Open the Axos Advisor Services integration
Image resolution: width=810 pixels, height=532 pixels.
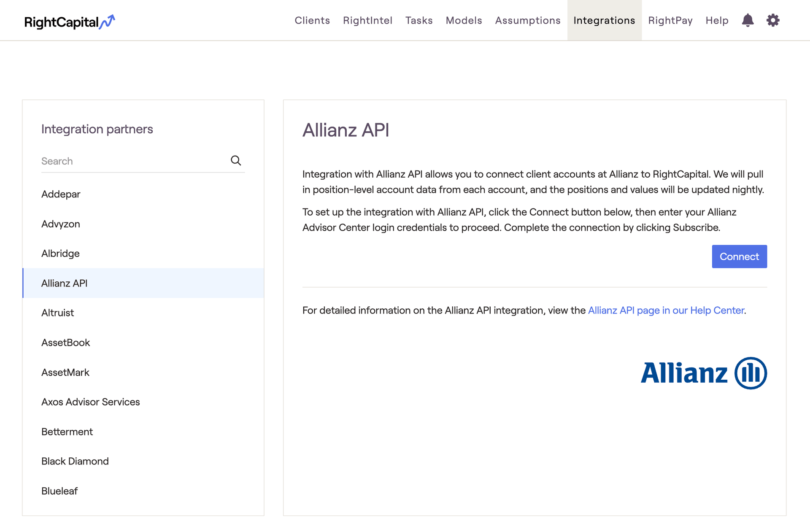coord(91,402)
